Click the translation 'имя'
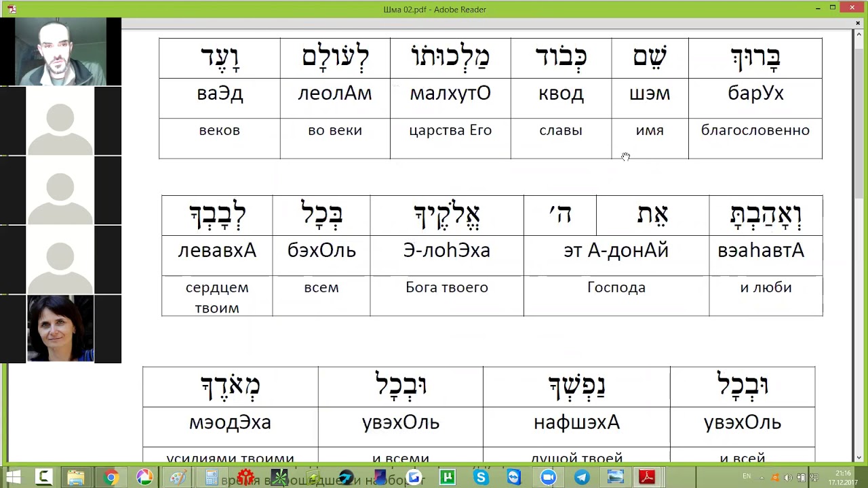868x488 pixels. [x=650, y=130]
